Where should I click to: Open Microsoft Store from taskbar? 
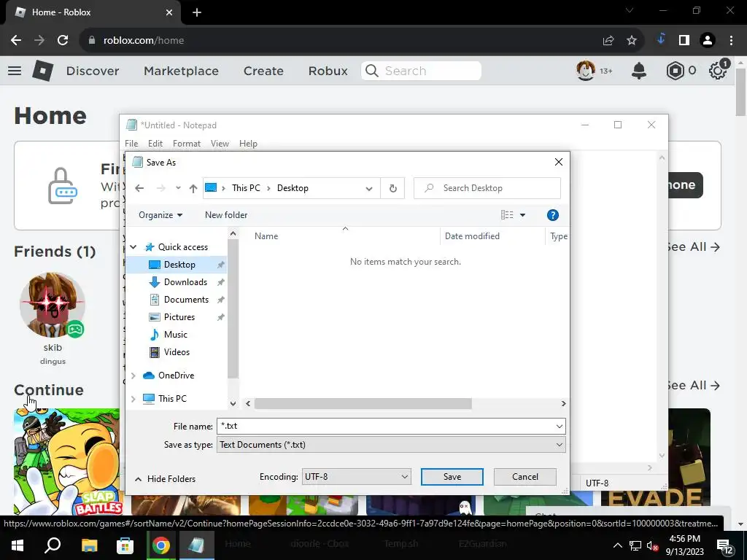125,545
